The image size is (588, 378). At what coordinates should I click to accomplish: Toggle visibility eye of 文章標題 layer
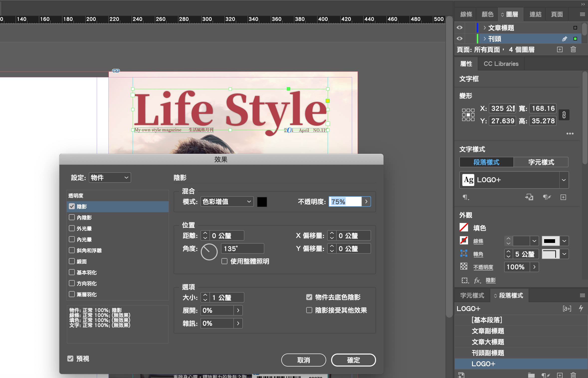pyautogui.click(x=459, y=28)
